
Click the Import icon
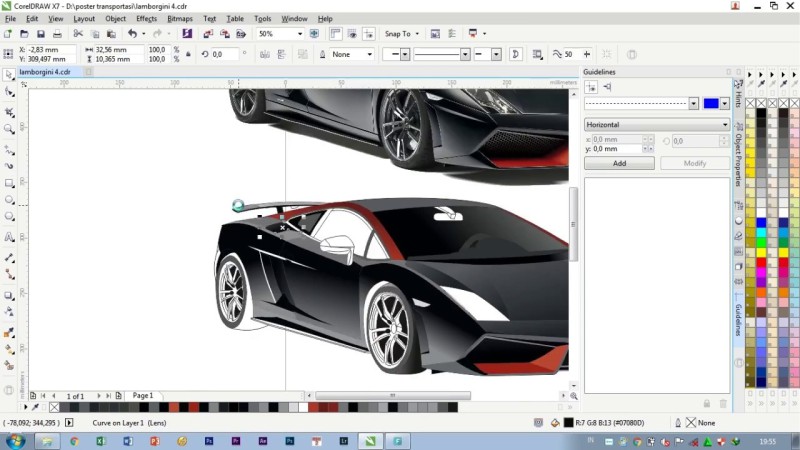(x=208, y=34)
